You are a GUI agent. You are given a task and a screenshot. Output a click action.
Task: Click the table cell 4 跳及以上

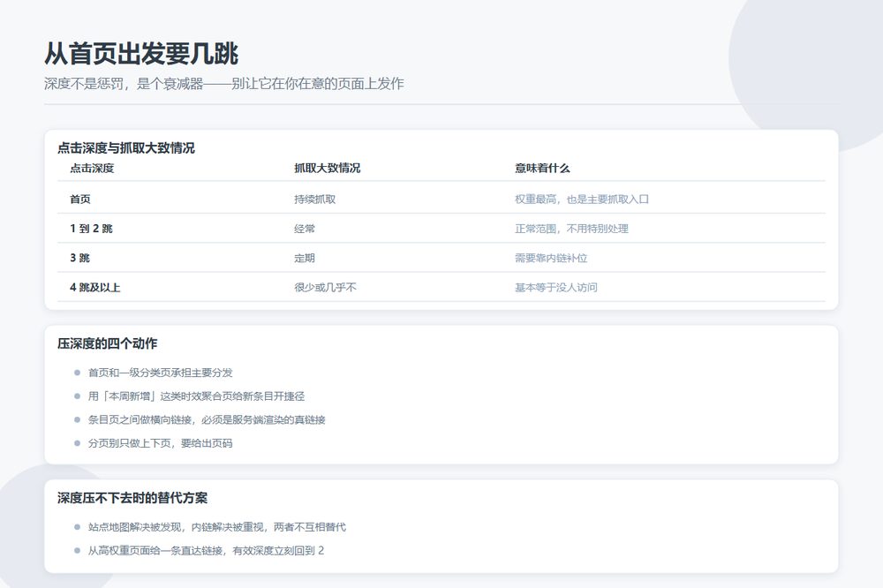(x=95, y=287)
